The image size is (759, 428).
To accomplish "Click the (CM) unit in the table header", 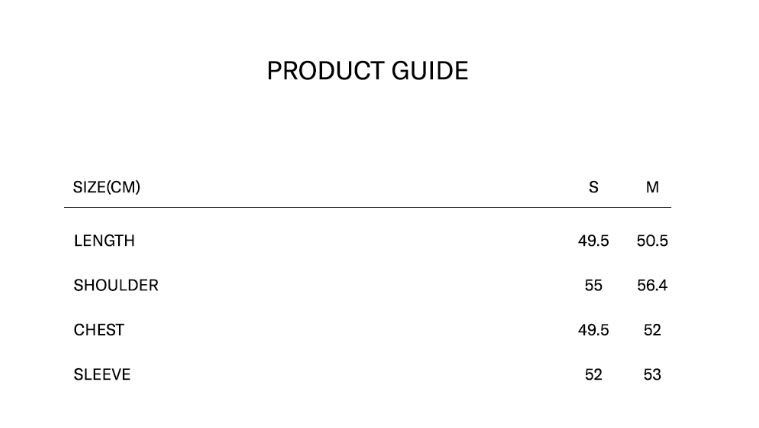I will coord(123,187).
